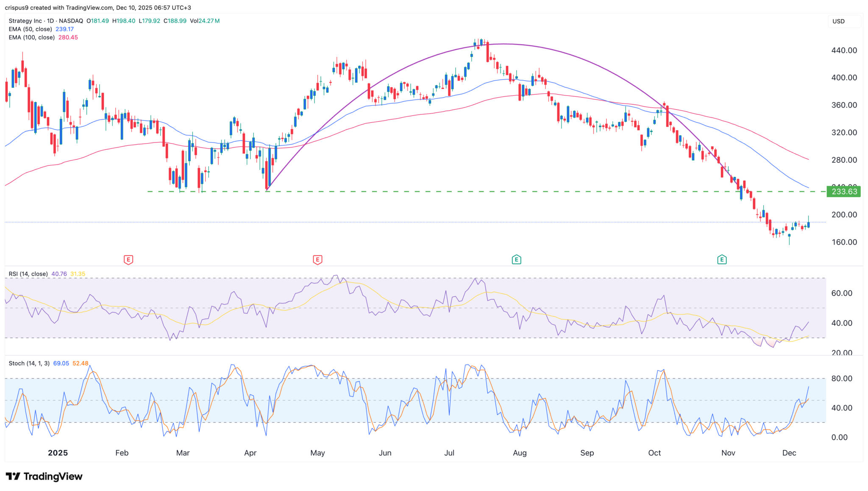Image resolution: width=868 pixels, height=491 pixels.
Task: Click the EMA (50) blue value 239.17
Action: (64, 29)
